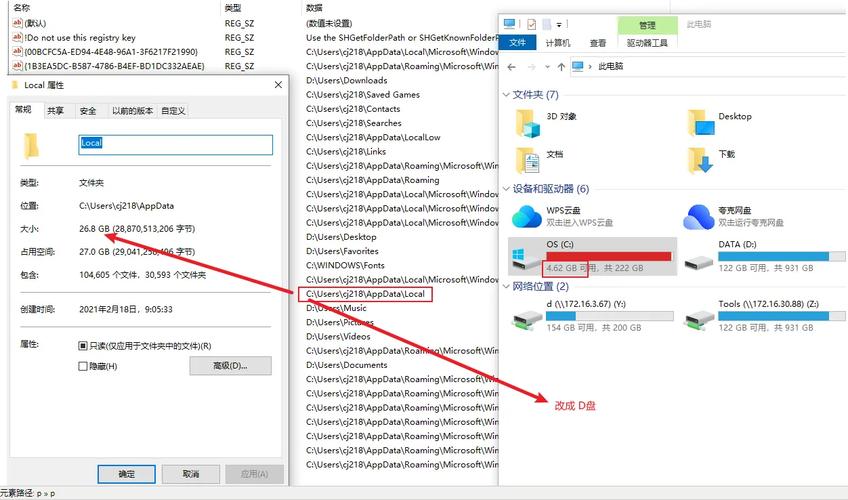Open the 3D 对象 folder icon
This screenshot has width=848, height=500.
[x=528, y=123]
